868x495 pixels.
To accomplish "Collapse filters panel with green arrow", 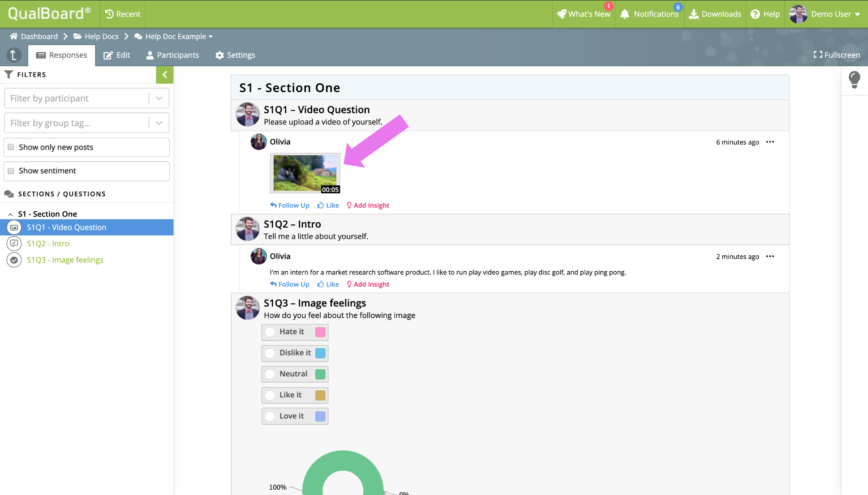I will pyautogui.click(x=164, y=75).
